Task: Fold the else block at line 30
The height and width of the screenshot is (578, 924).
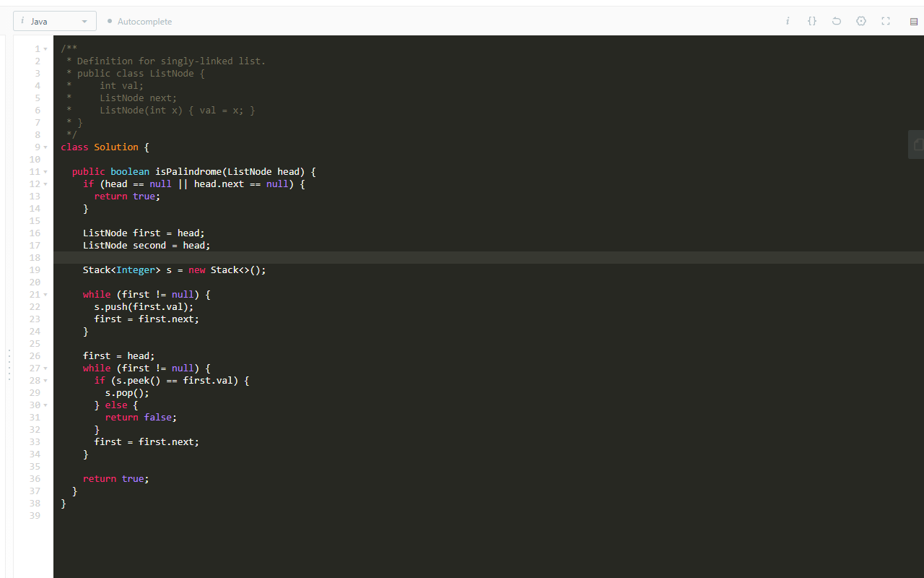Action: pos(45,405)
